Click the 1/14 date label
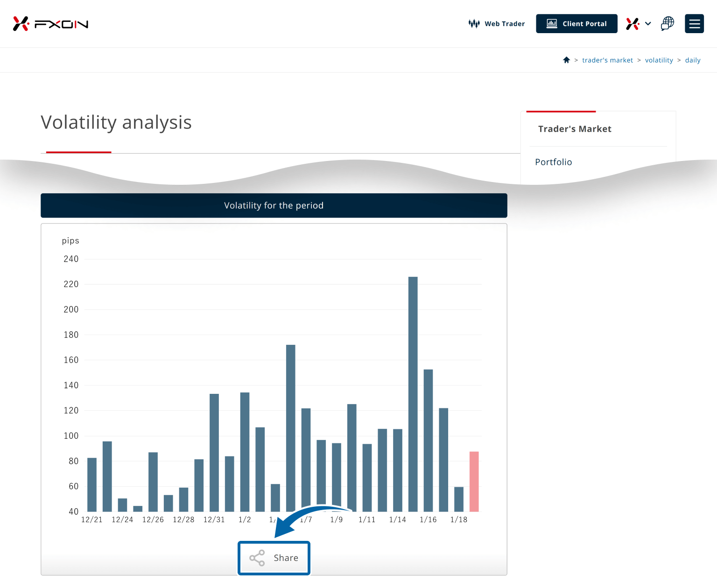The image size is (717, 588). pyautogui.click(x=398, y=520)
